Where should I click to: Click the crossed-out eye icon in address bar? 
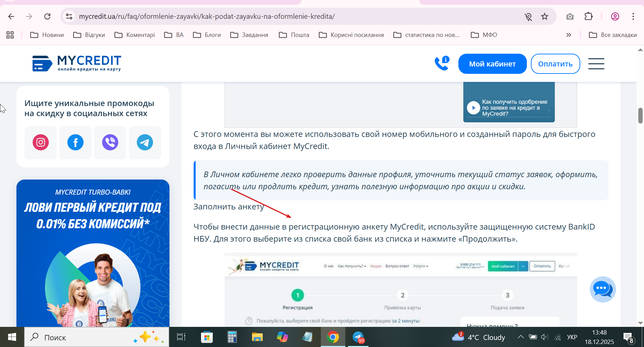[x=528, y=16]
